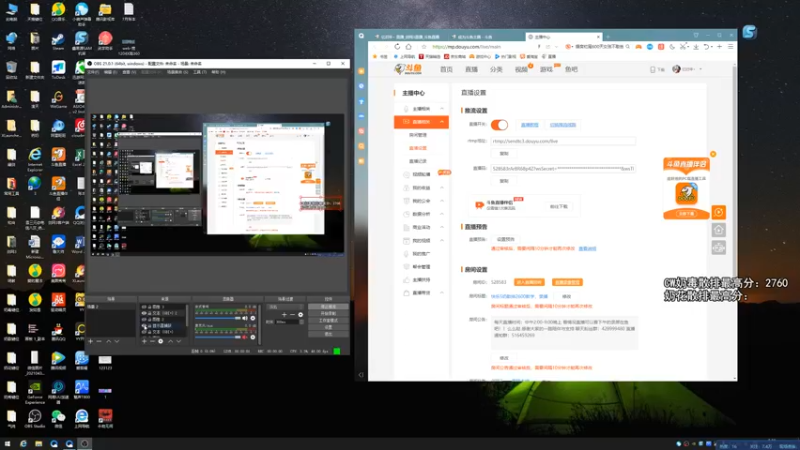Viewport: 800px width, 450px height.
Task: Toggle lock on 显示器捕获 source
Action: [149, 326]
